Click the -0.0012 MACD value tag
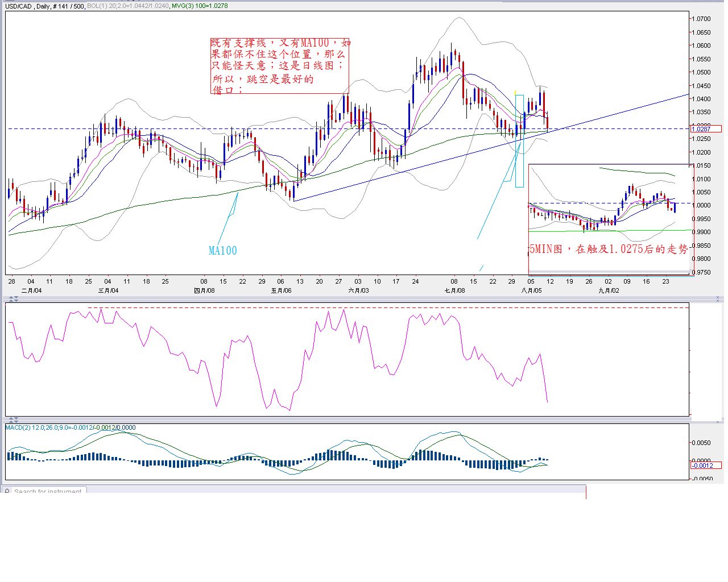 pyautogui.click(x=705, y=465)
